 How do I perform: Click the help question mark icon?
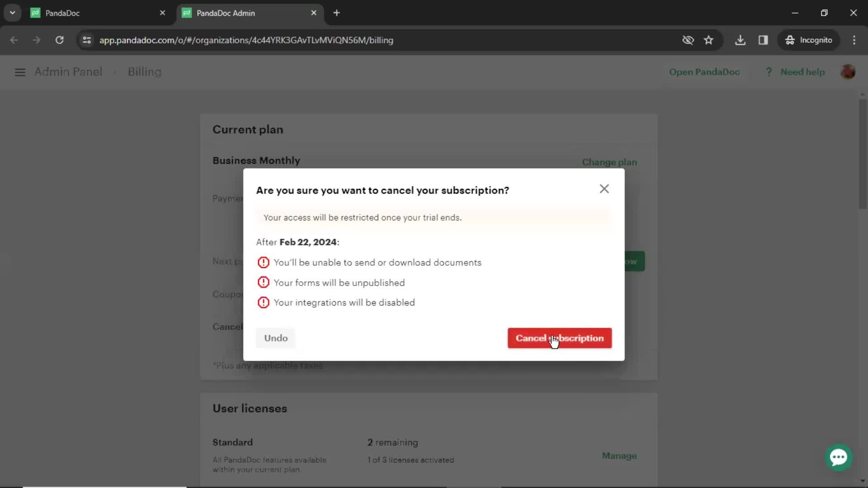pyautogui.click(x=769, y=72)
